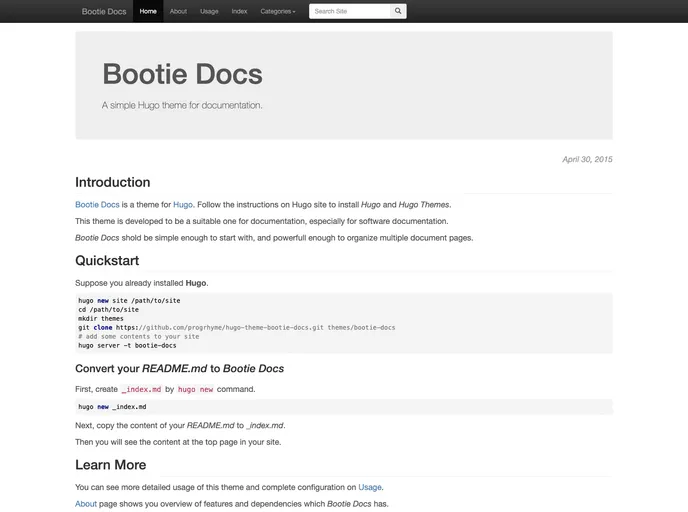Click the April 30, 2015 date
Image resolution: width=688 pixels, height=512 pixels.
tap(587, 159)
